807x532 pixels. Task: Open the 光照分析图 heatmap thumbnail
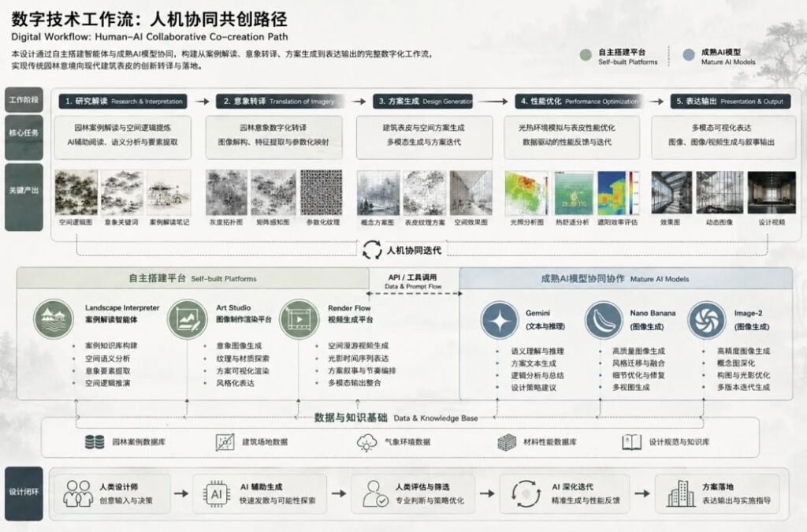[526, 193]
